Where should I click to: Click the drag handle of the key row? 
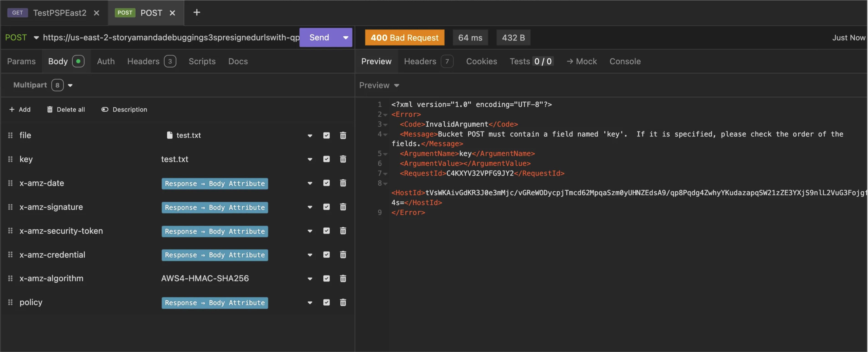point(10,159)
